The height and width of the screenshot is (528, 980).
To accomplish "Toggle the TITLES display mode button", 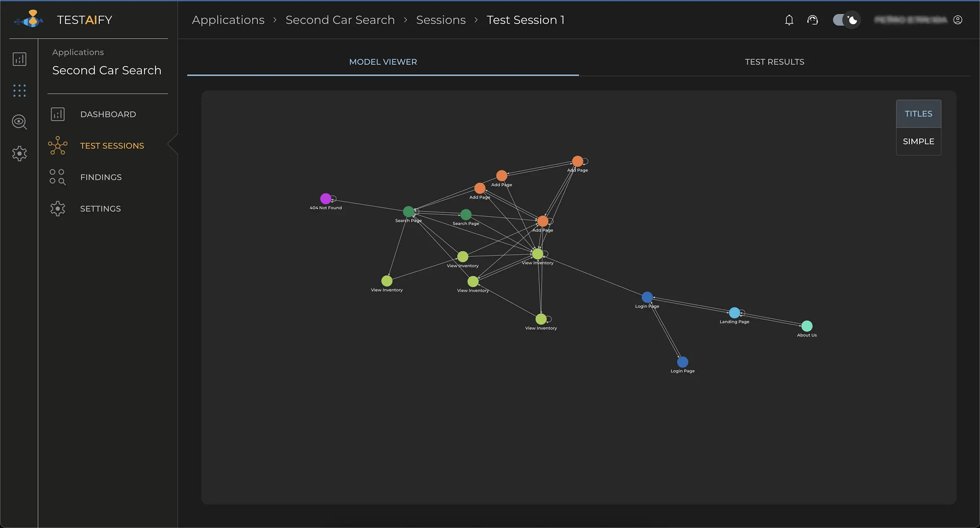I will coord(918,113).
